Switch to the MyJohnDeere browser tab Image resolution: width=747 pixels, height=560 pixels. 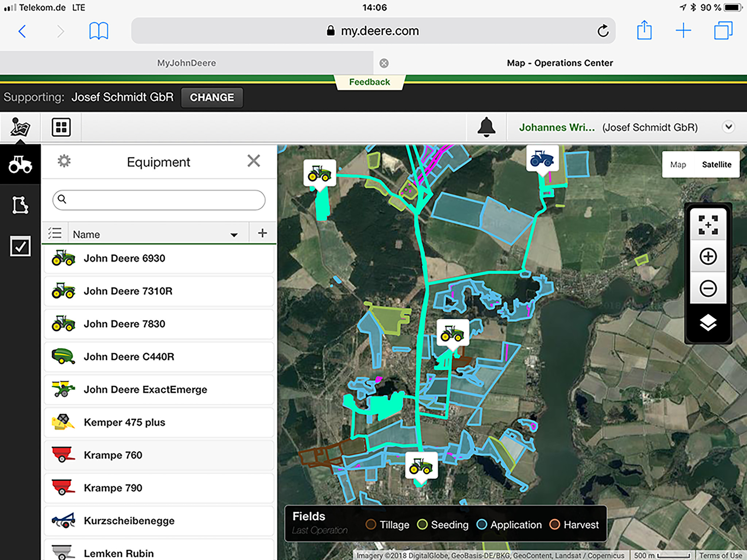(x=186, y=63)
